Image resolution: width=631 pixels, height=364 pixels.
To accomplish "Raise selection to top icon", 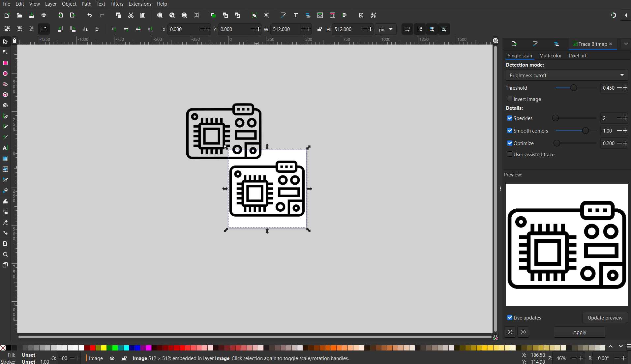I will 114,29.
